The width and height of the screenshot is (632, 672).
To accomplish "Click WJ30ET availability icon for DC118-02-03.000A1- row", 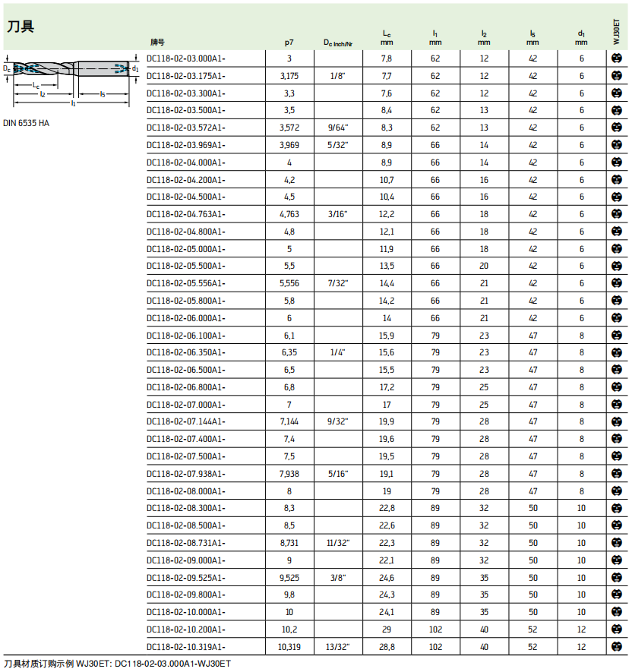I will tap(617, 58).
